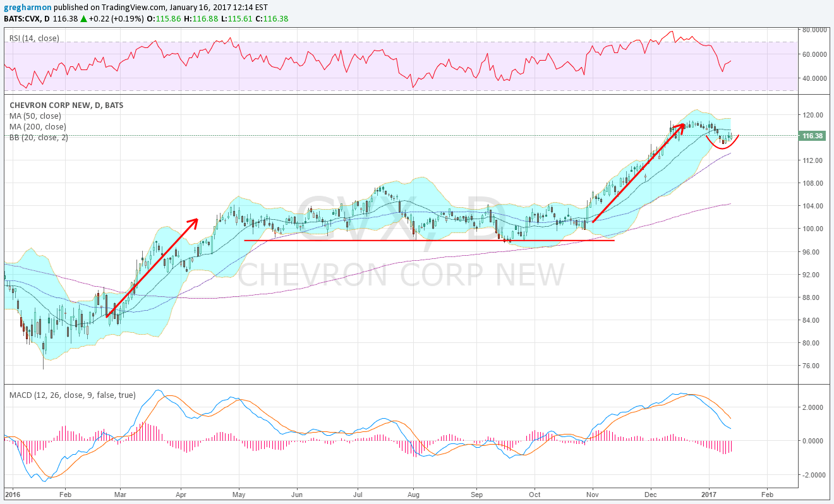
Task: Click the BB (20, close, 2) indicator label
Action: pyautogui.click(x=38, y=137)
